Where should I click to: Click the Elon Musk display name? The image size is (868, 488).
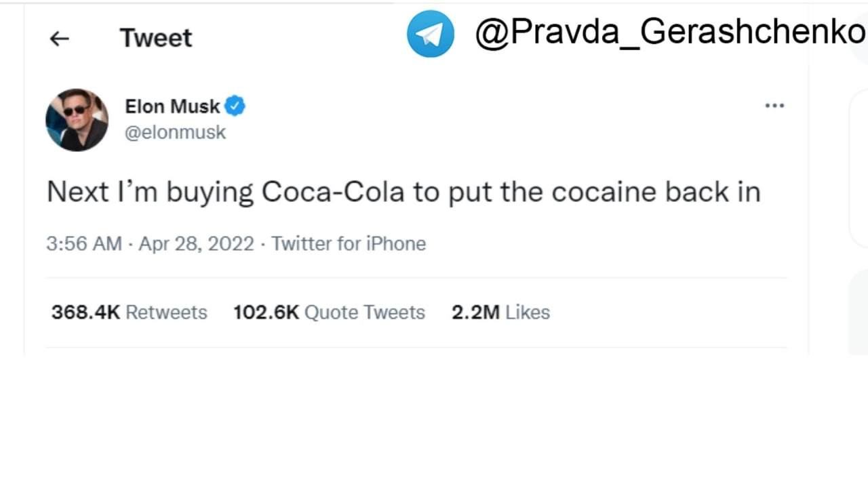pyautogui.click(x=172, y=106)
